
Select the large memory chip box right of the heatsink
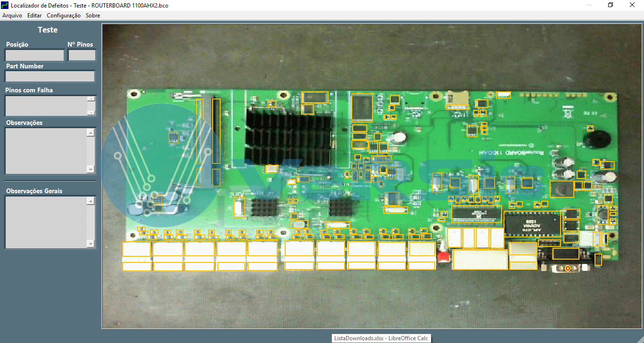point(362,107)
